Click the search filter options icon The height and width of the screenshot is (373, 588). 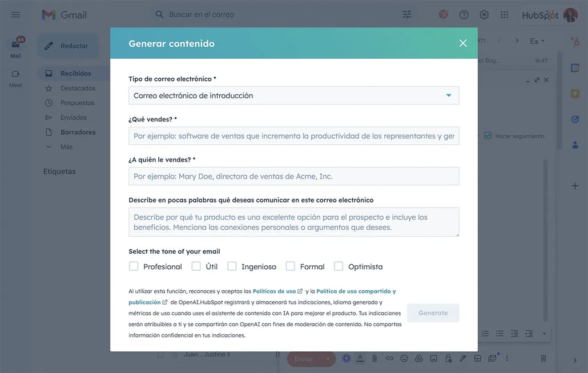(407, 15)
